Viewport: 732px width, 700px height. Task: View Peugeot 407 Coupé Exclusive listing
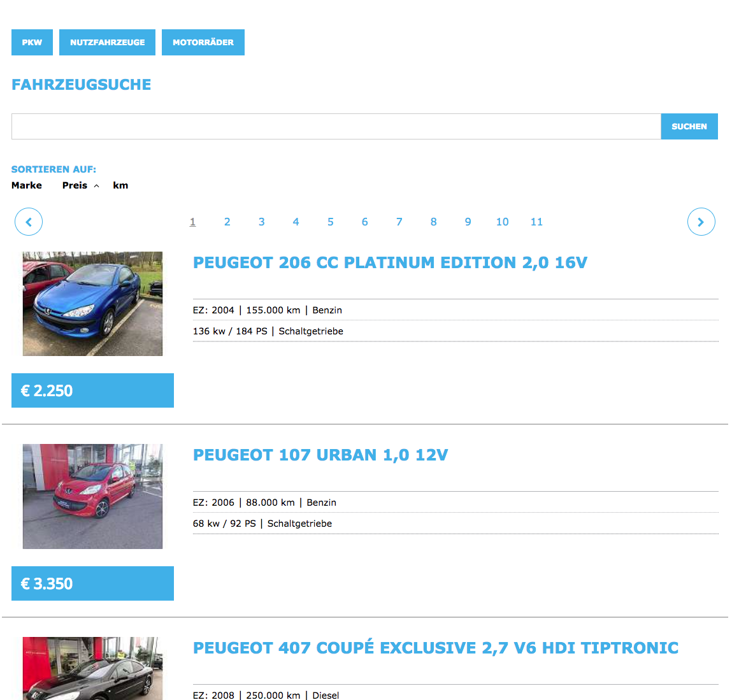436,648
